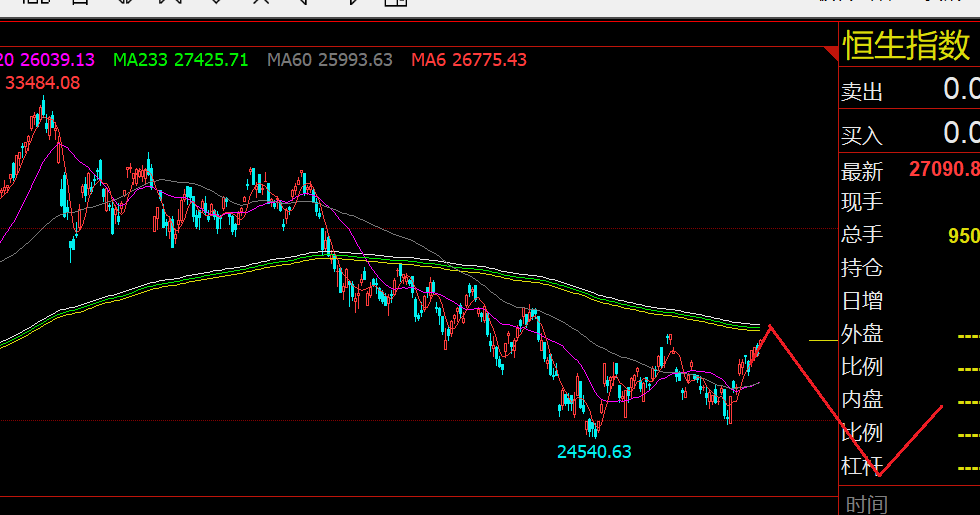Select the 恒生指数 title in quote panel

906,46
